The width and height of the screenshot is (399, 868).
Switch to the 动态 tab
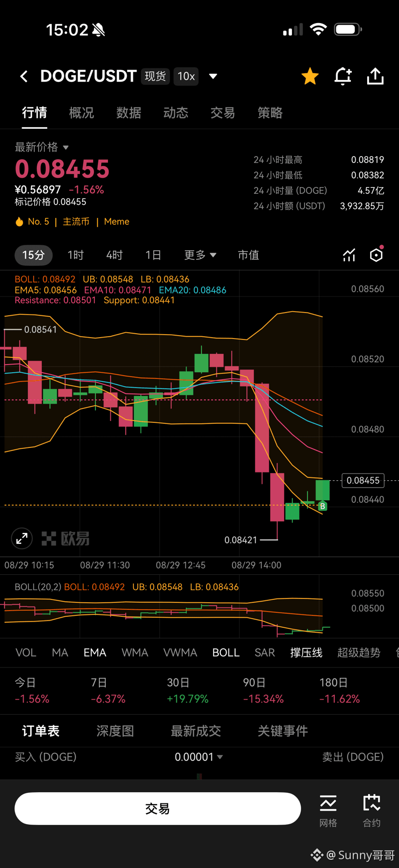point(176,113)
